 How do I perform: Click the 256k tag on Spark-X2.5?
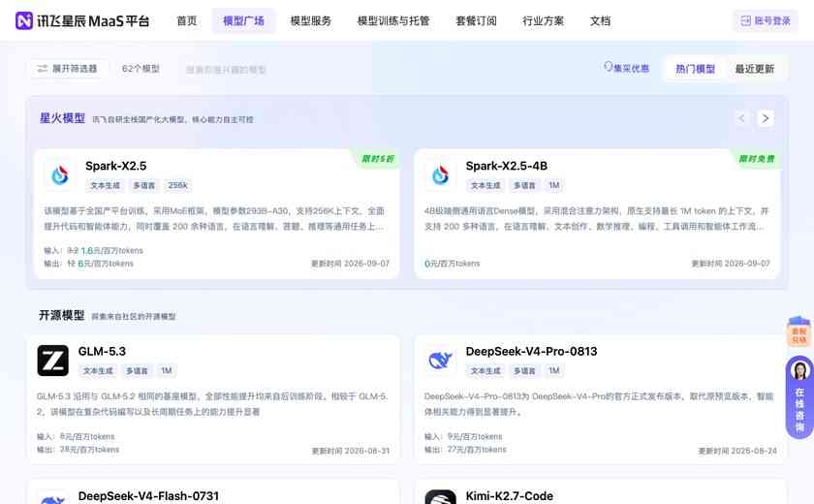[177, 185]
